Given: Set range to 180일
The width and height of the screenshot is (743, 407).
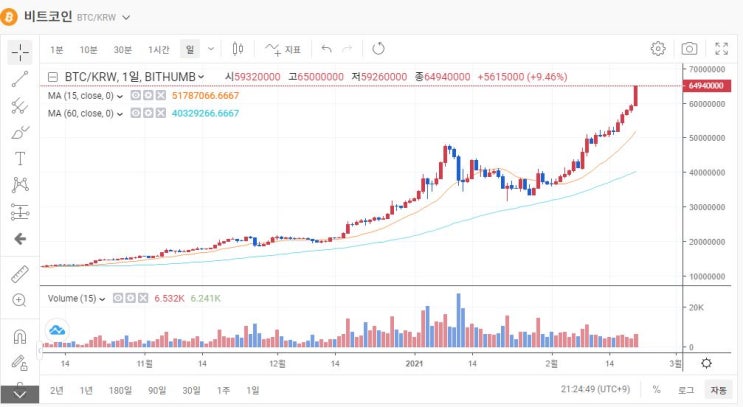Looking at the screenshot, I should (x=120, y=390).
